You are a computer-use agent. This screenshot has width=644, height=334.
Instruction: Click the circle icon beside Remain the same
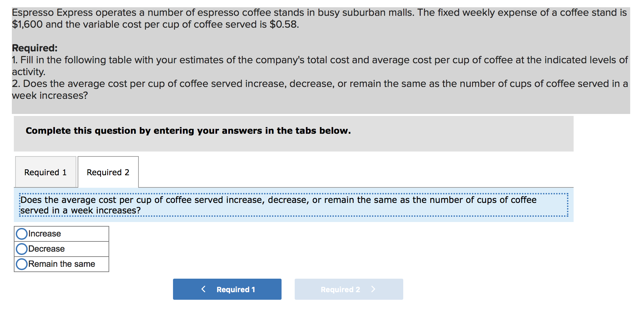pos(21,264)
